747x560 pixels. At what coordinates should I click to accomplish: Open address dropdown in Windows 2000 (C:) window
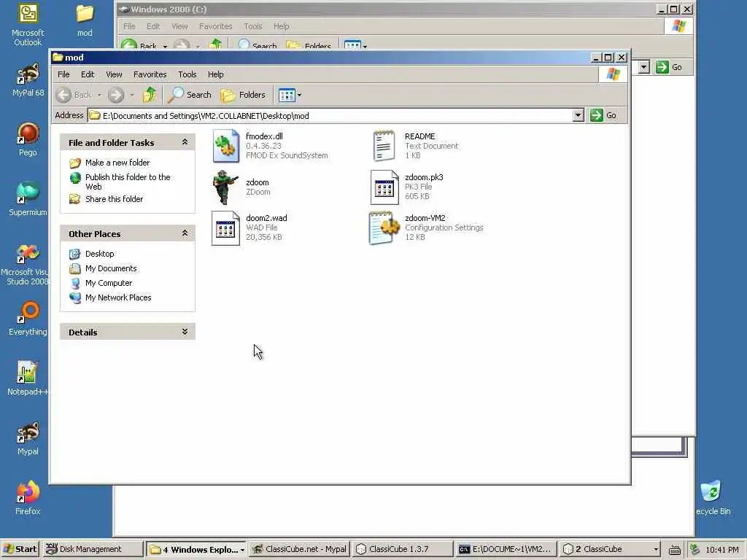644,67
